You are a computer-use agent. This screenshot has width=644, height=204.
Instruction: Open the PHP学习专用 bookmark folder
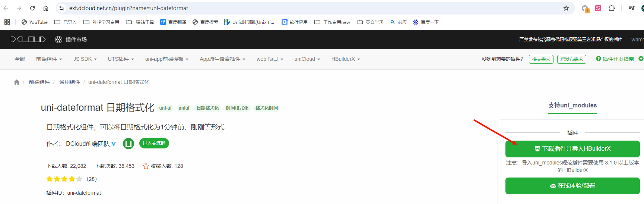point(101,22)
